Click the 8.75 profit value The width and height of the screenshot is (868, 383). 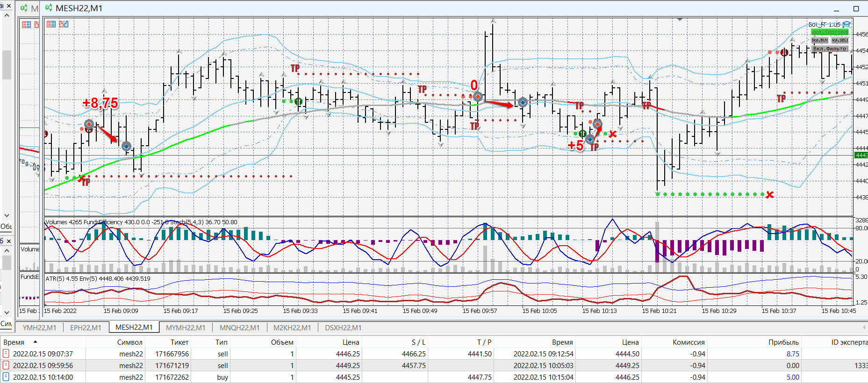pyautogui.click(x=793, y=354)
